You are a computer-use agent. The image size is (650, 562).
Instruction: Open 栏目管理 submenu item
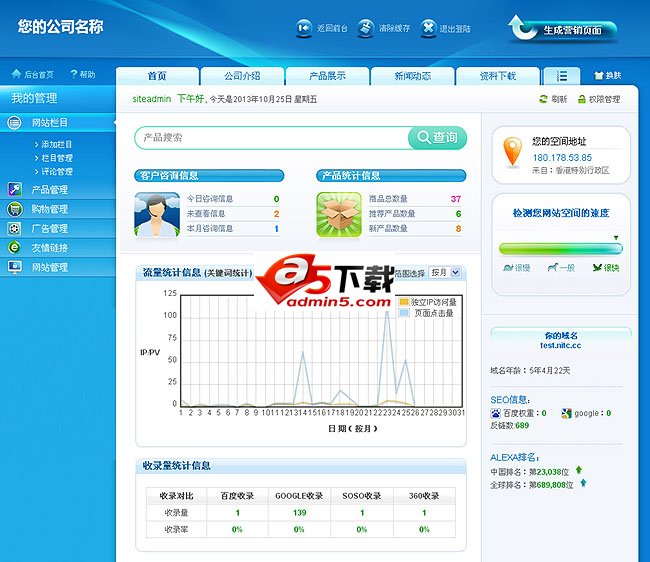click(x=57, y=158)
